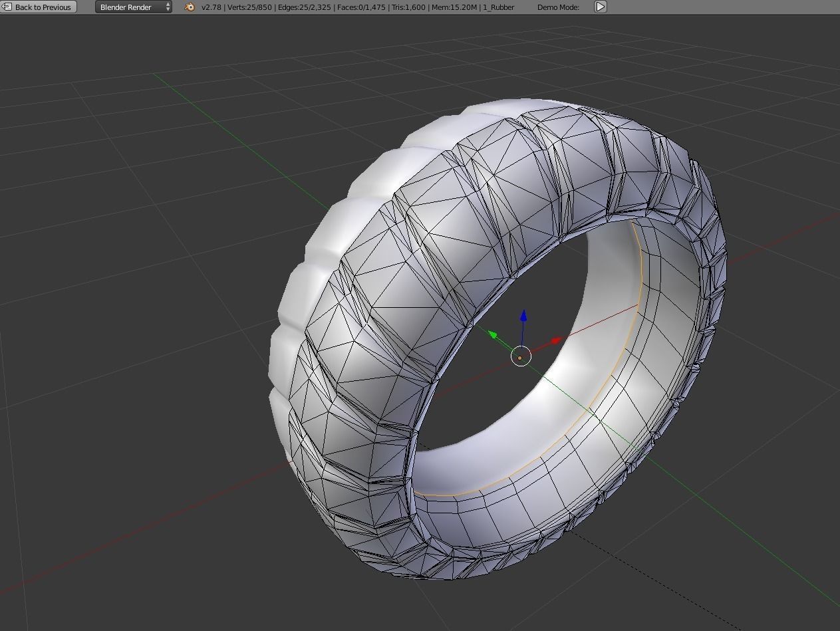Start Demo Mode with the play button

click(600, 7)
